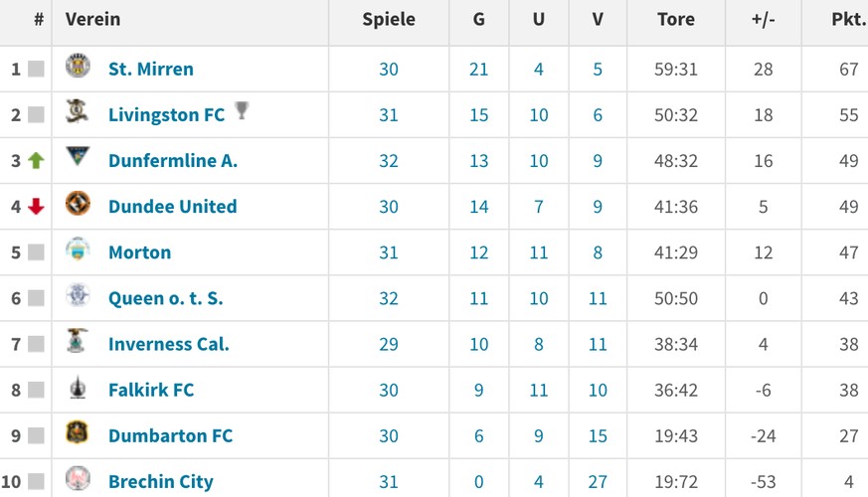This screenshot has height=497, width=868.
Task: Click the Livingston FC club crest
Action: 78,111
